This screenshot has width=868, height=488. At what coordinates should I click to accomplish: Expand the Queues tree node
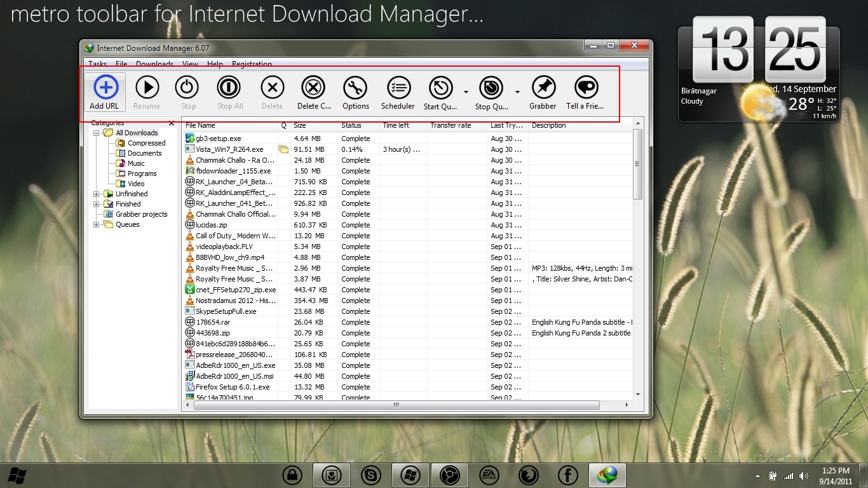pyautogui.click(x=97, y=224)
